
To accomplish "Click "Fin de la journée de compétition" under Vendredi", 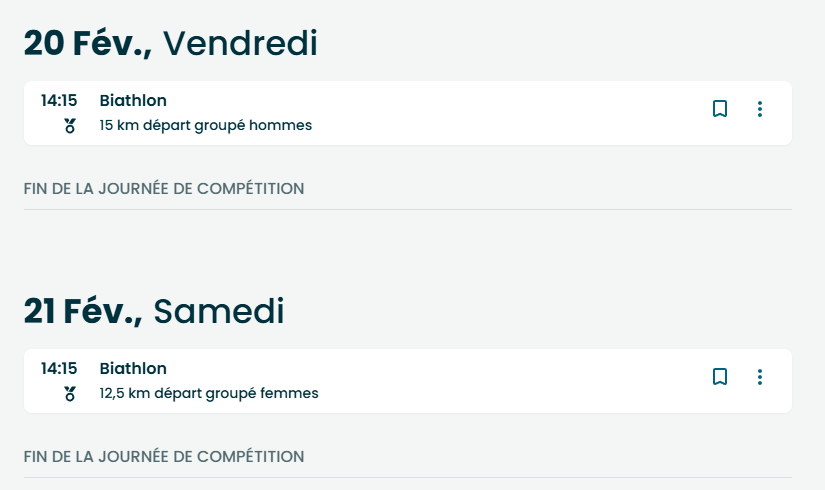I will click(164, 188).
